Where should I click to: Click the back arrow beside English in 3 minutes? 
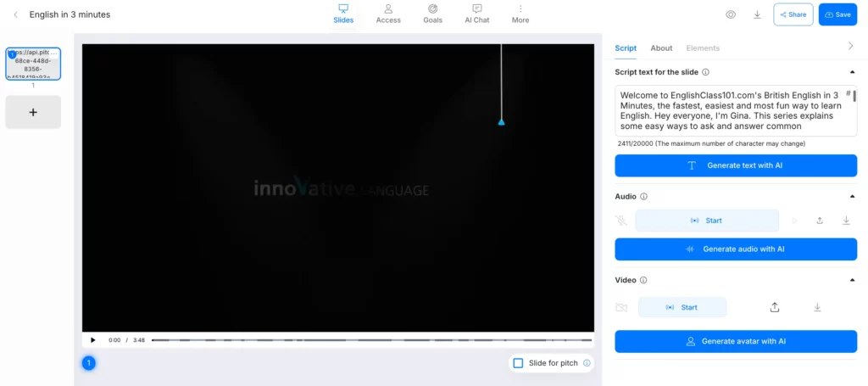16,14
